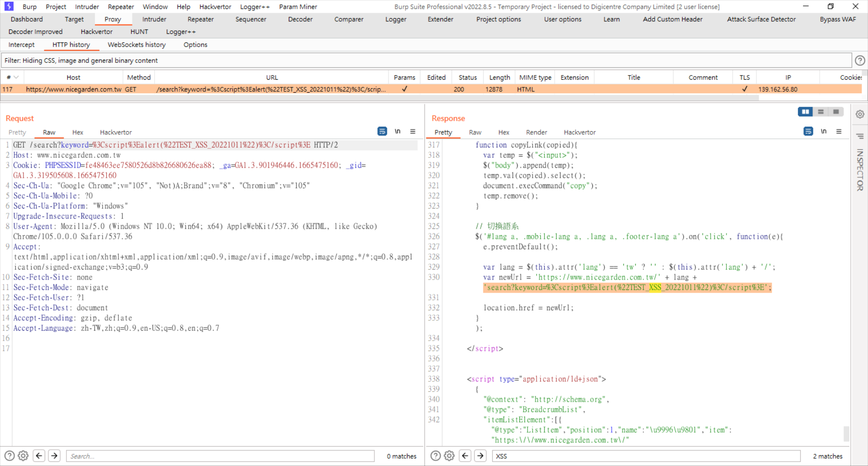Select side-by-side layout view icon
The image size is (868, 466).
pyautogui.click(x=806, y=112)
